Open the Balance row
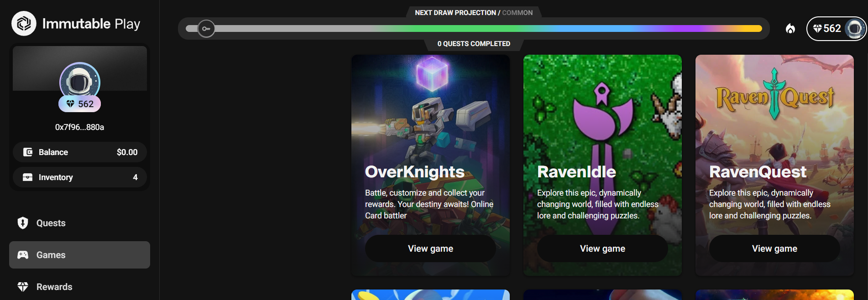Screen dimensions: 868x300 point(80,152)
